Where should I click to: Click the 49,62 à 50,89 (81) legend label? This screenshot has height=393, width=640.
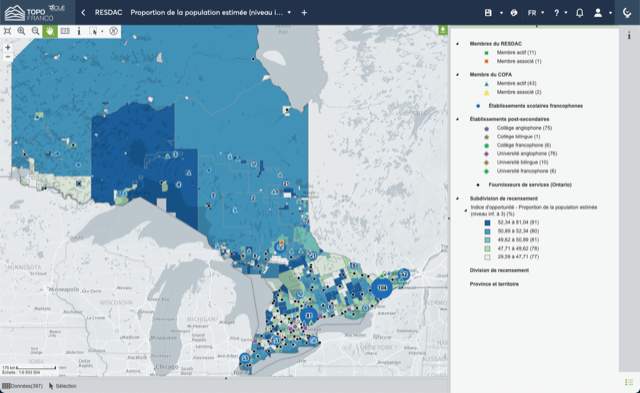click(x=518, y=240)
